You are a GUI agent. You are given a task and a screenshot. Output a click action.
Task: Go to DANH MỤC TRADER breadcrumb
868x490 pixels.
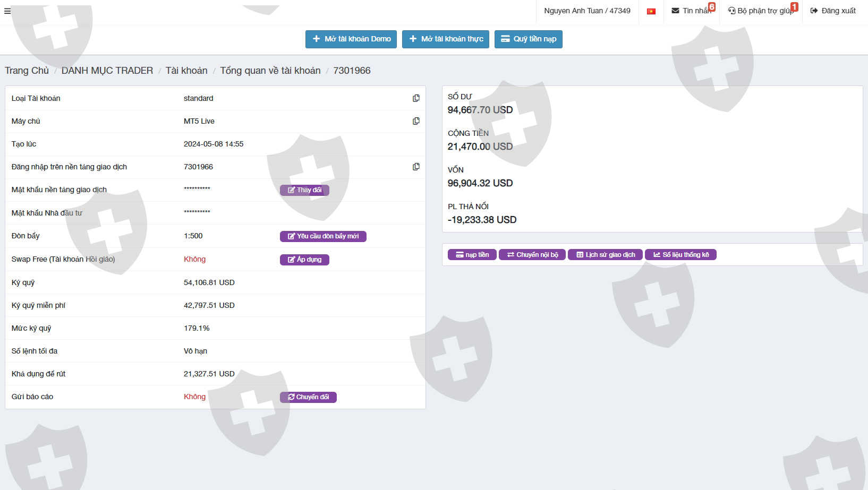[107, 71]
